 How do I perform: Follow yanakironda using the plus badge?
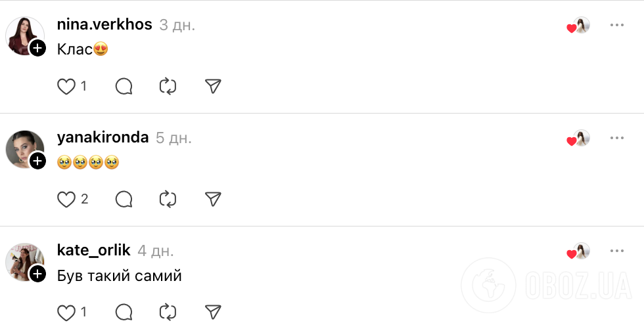[38, 160]
